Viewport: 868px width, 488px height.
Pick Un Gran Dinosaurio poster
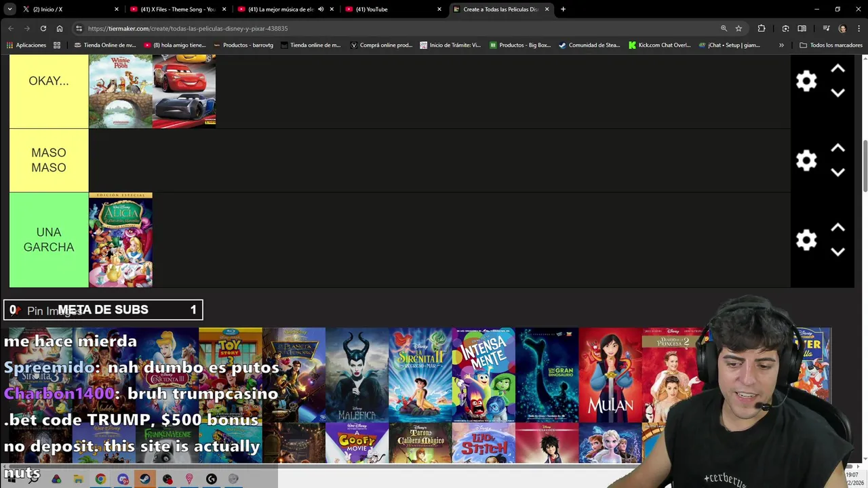click(547, 375)
